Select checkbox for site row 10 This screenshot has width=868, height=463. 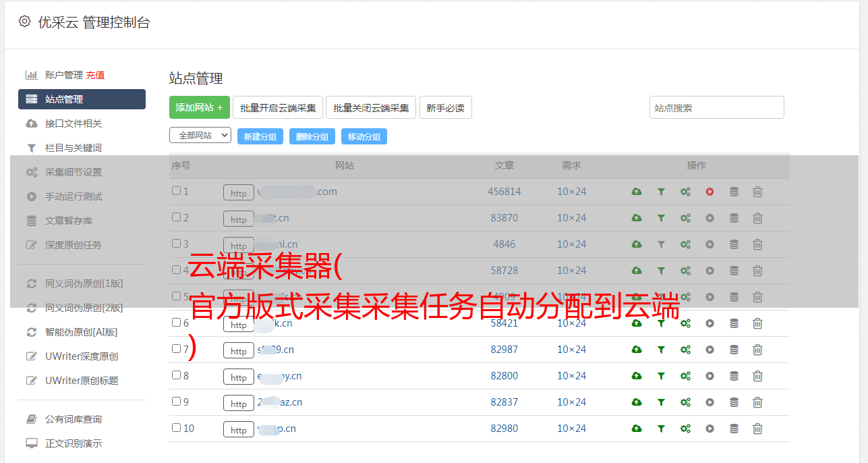176,428
